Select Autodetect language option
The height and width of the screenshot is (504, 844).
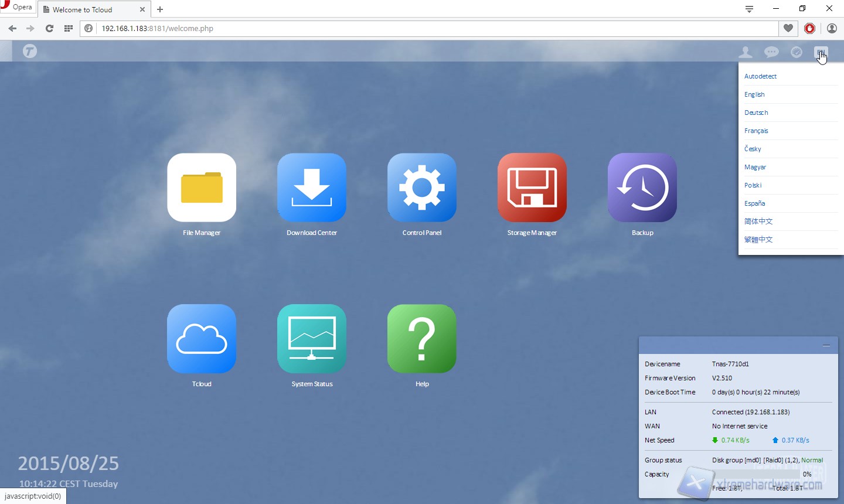[x=760, y=76]
